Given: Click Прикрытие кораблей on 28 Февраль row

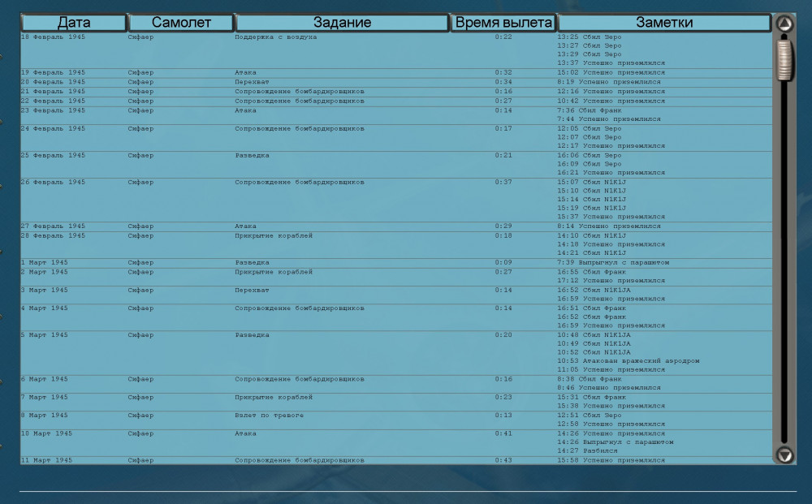Looking at the screenshot, I should (274, 236).
